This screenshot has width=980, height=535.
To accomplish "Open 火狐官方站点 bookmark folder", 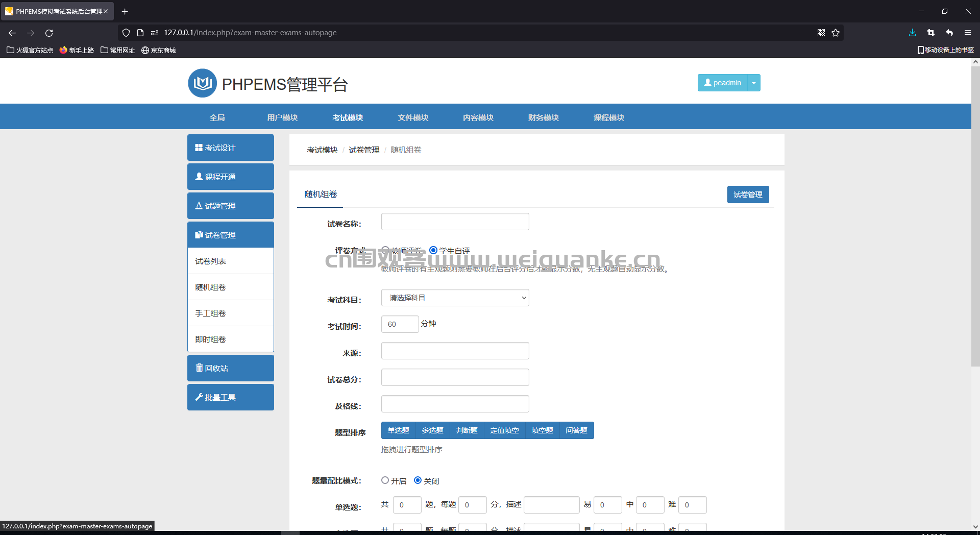I will tap(30, 50).
